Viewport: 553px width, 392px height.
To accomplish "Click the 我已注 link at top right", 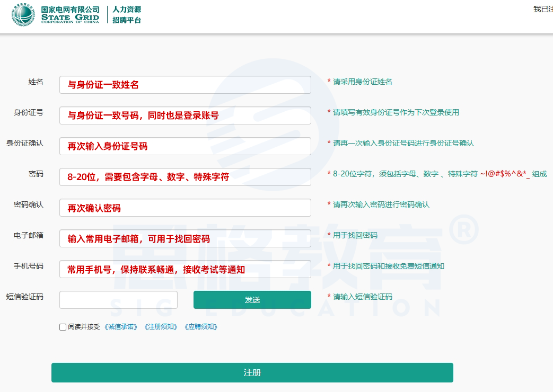I will [x=542, y=9].
